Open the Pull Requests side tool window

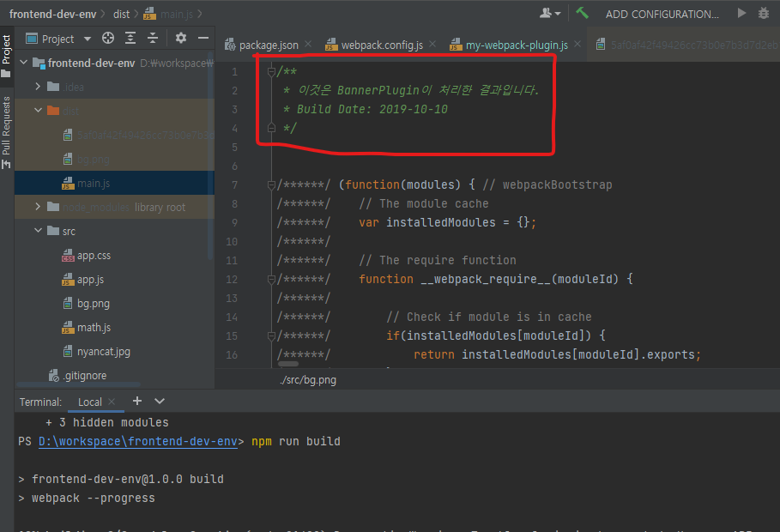[x=7, y=131]
